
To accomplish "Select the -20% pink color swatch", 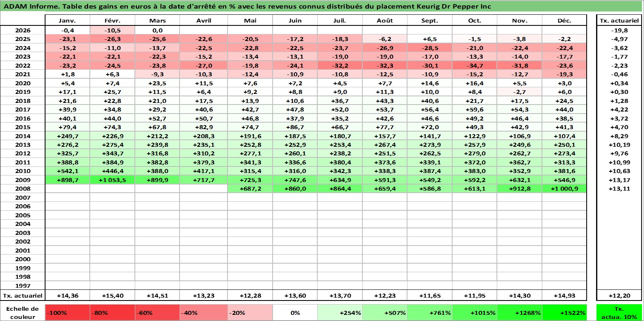I will [x=250, y=312].
